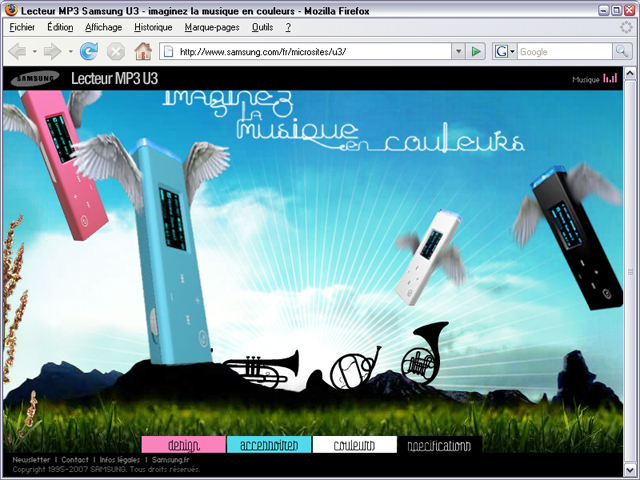
Task: Open the ? help menu
Action: [288, 27]
